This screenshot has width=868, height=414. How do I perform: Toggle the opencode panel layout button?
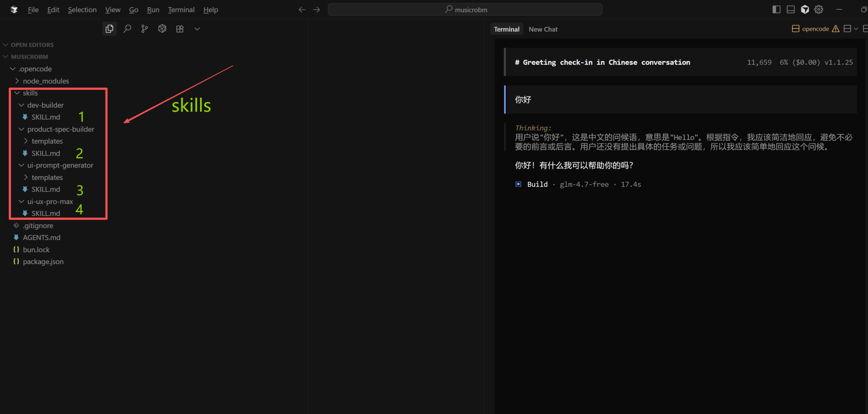pos(848,28)
